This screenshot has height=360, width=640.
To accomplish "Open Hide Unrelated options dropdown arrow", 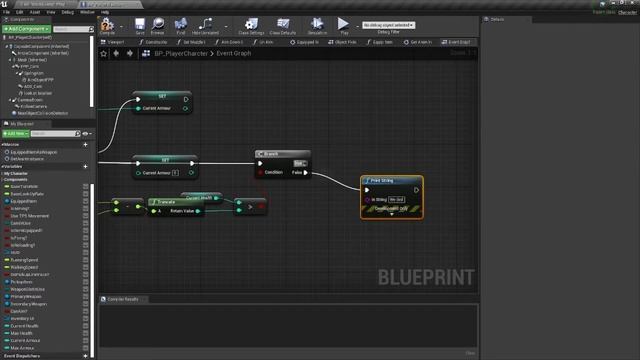I will click(x=226, y=27).
